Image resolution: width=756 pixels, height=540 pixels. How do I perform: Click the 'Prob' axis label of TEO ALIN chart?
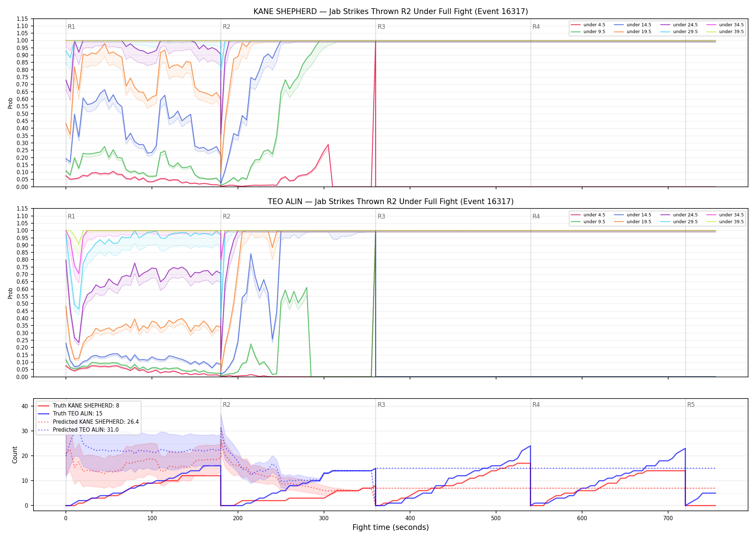(10, 293)
